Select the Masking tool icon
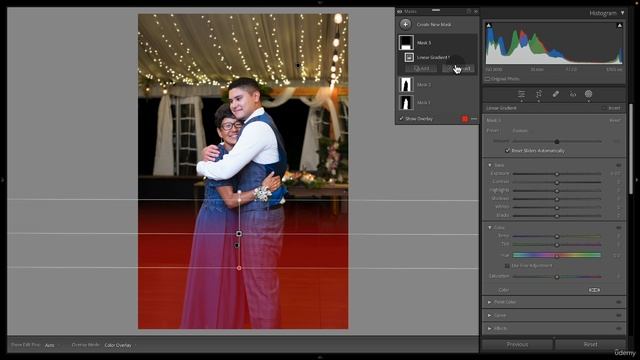The height and width of the screenshot is (360, 640). [x=589, y=94]
